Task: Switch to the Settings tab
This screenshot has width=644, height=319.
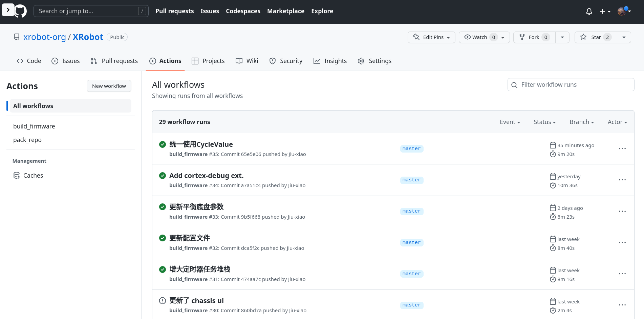Action: click(374, 61)
